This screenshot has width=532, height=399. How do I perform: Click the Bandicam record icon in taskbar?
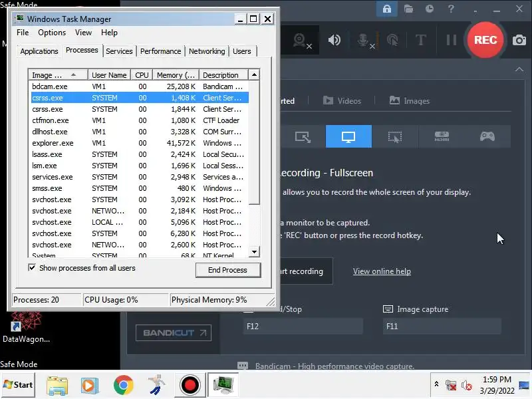(x=190, y=385)
